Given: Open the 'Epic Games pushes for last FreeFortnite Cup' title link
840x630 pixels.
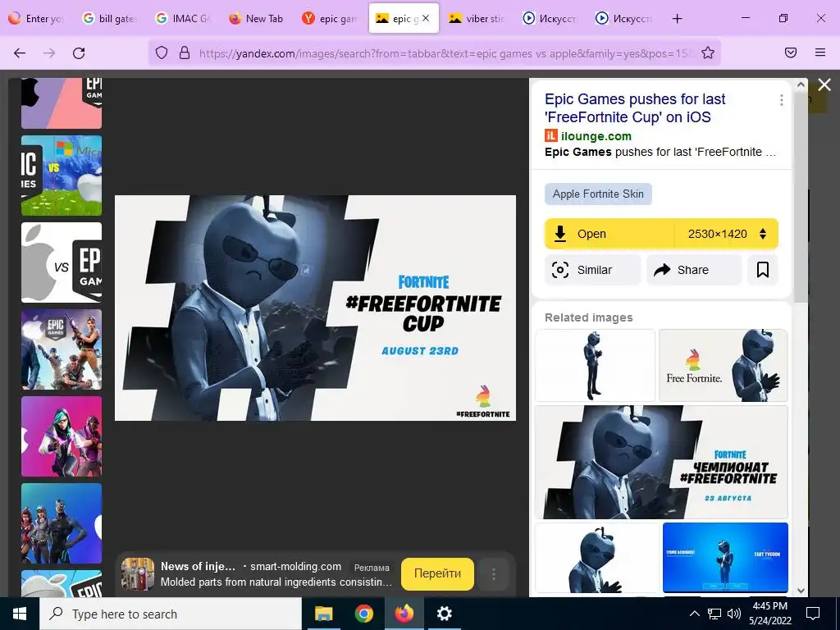Looking at the screenshot, I should 635,108.
